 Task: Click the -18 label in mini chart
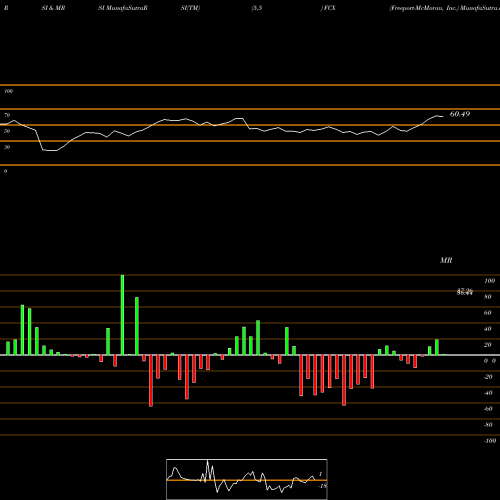coord(323,486)
